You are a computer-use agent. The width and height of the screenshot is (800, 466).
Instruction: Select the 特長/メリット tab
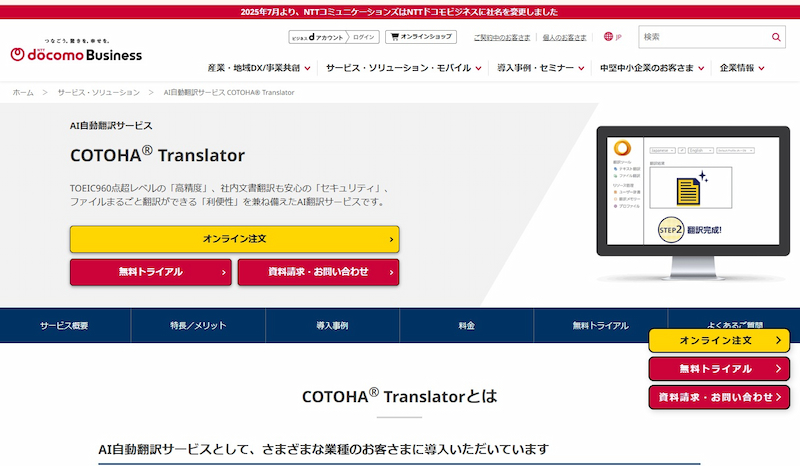[x=198, y=326]
